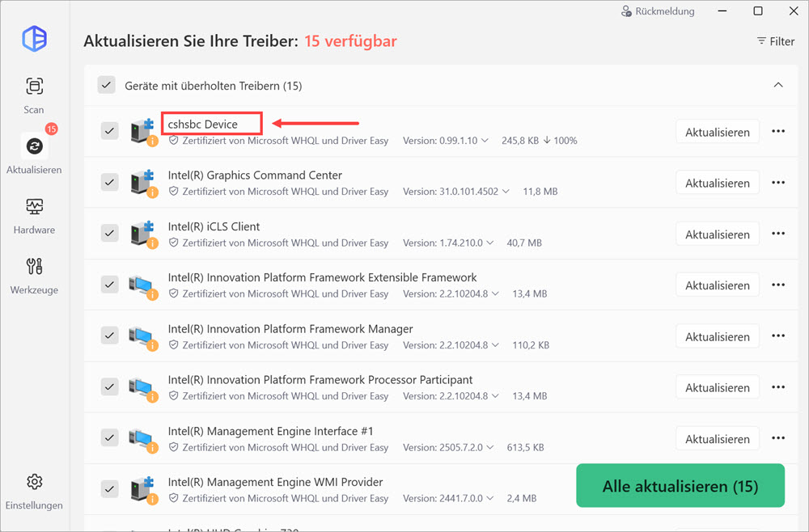
Task: Click the certification shield icon under cshsbc Device
Action: [x=174, y=140]
